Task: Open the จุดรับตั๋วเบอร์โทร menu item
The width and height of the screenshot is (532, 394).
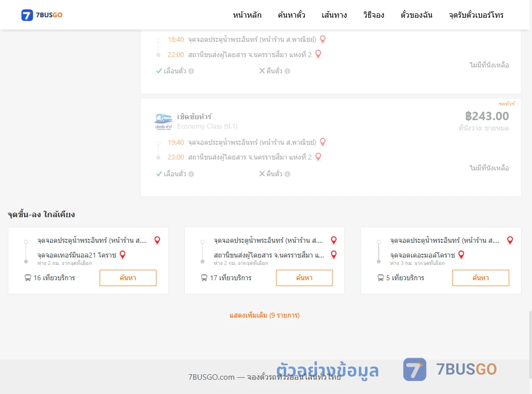Action: pyautogui.click(x=476, y=15)
